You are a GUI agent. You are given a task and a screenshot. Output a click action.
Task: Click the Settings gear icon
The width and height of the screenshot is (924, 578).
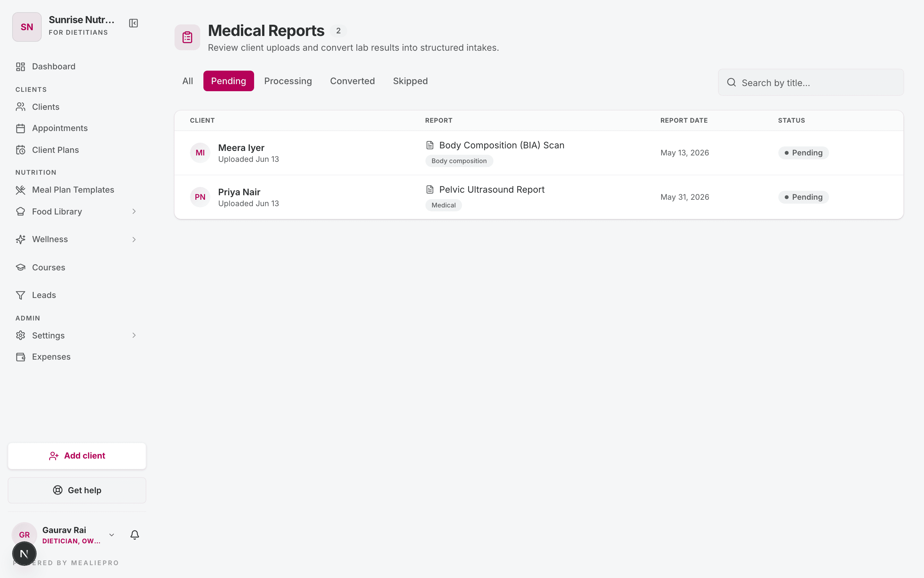[x=21, y=335]
